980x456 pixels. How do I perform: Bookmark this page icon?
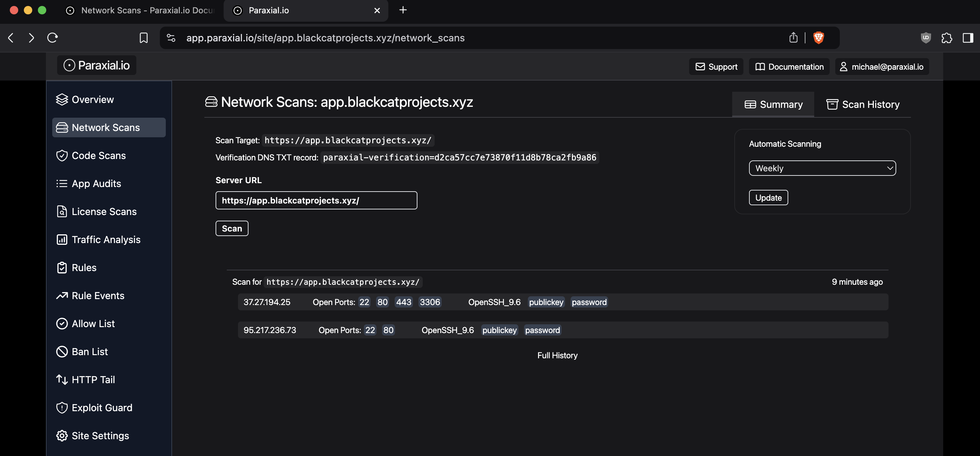tap(143, 37)
